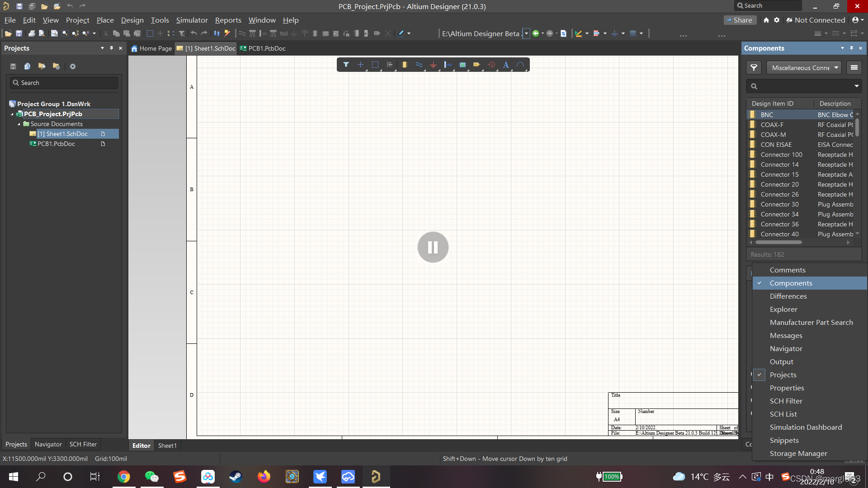Collapse the Source Documents folder

click(x=19, y=124)
